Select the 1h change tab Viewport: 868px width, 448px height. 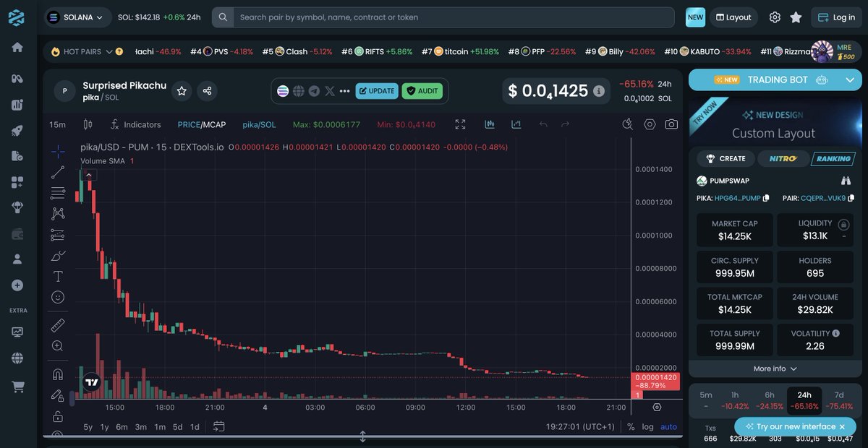735,400
